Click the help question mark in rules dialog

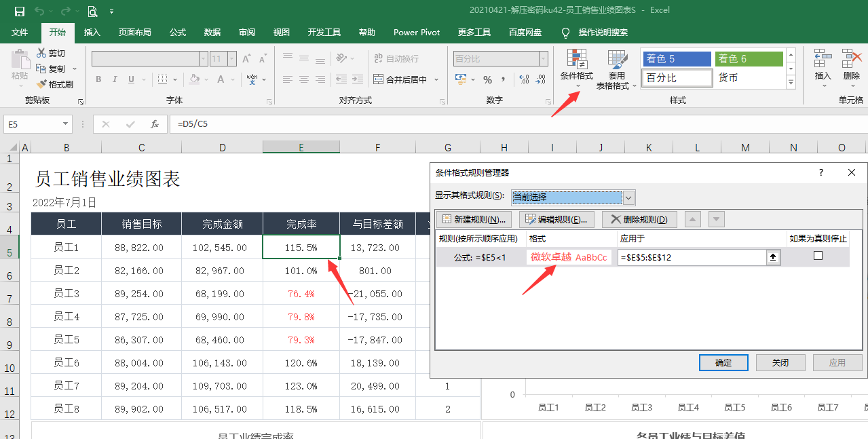[x=821, y=173]
